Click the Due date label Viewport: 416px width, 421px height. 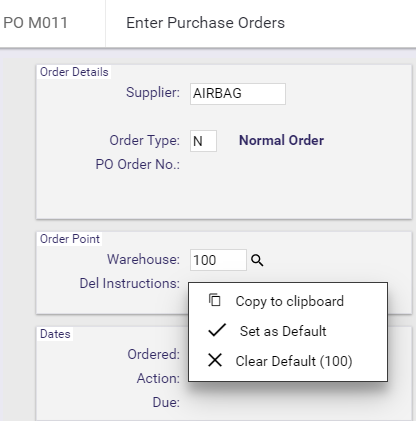coord(166,402)
